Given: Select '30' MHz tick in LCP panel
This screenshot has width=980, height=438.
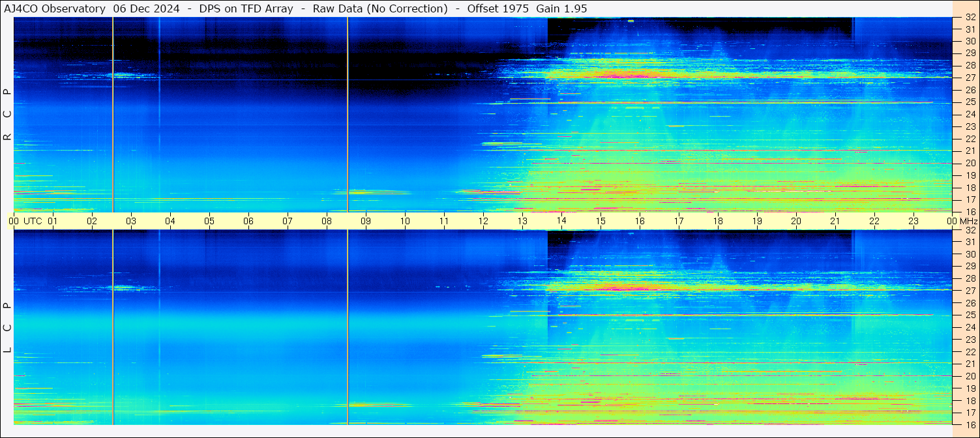Looking at the screenshot, I should 970,254.
